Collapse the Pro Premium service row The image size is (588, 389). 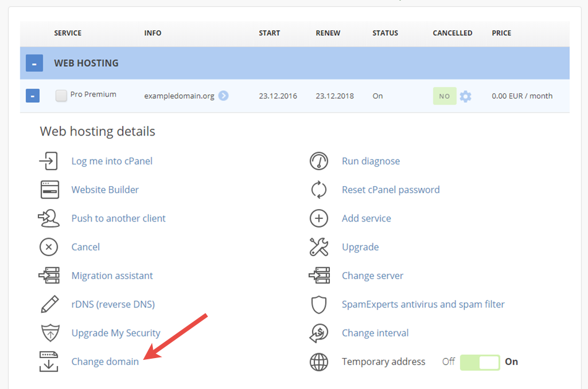(x=33, y=96)
